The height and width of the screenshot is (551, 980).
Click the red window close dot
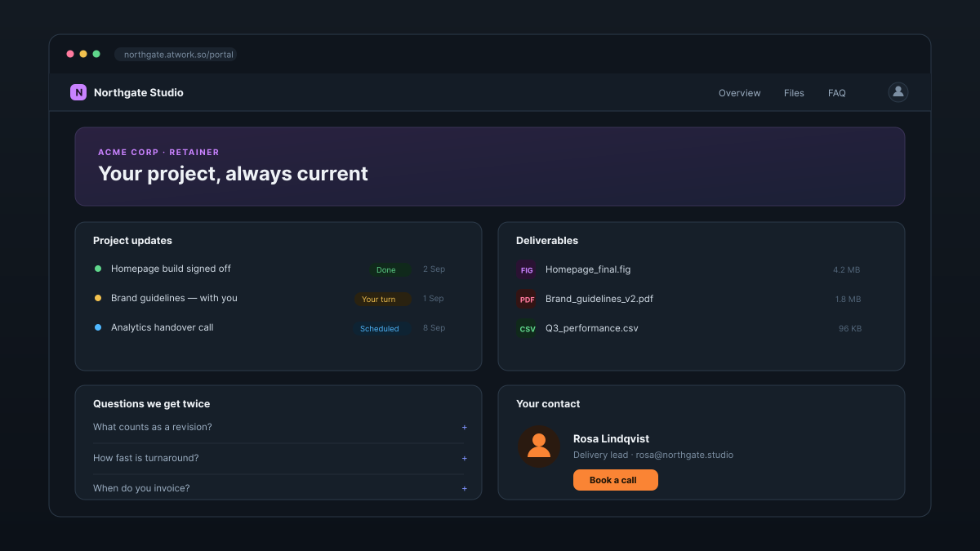70,54
